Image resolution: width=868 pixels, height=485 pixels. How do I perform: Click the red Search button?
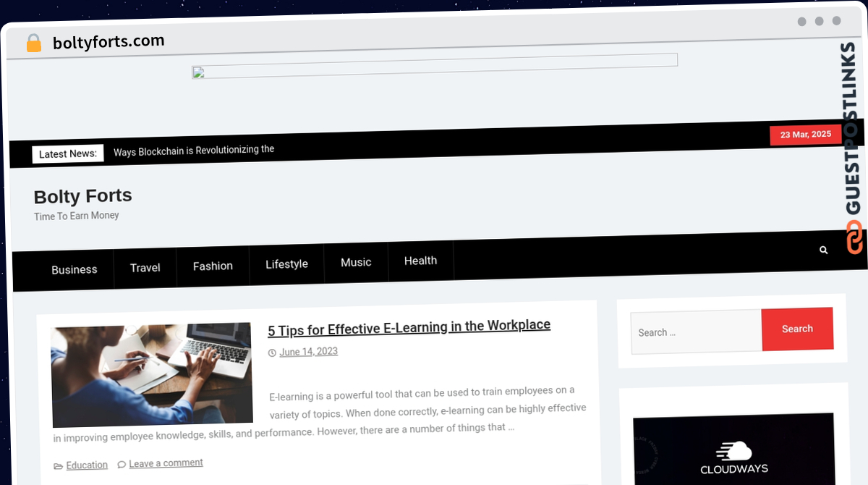pyautogui.click(x=797, y=329)
